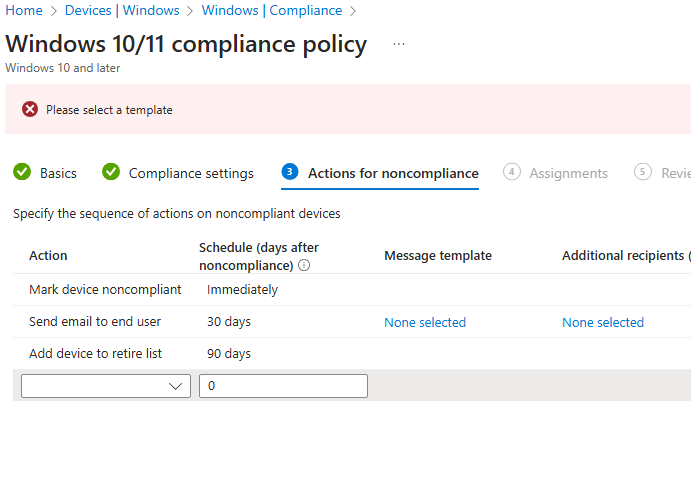Click the Message template column header
This screenshot has height=484, width=691.
tap(438, 256)
